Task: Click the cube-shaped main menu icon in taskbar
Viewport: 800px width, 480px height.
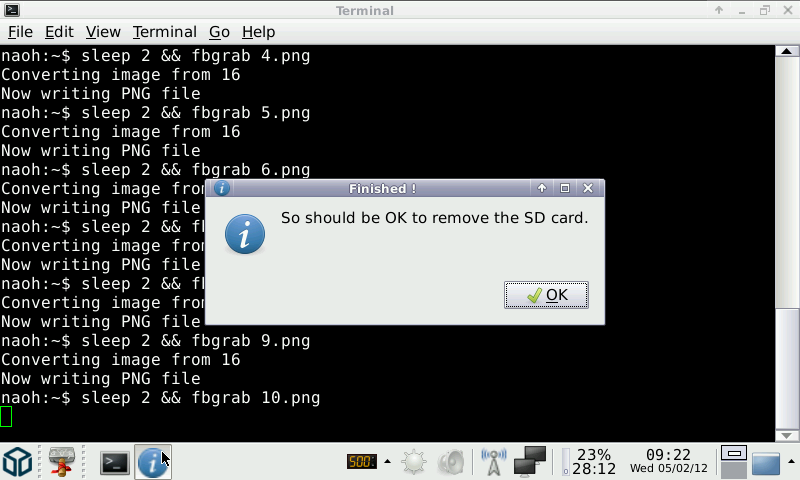Action: pyautogui.click(x=18, y=462)
